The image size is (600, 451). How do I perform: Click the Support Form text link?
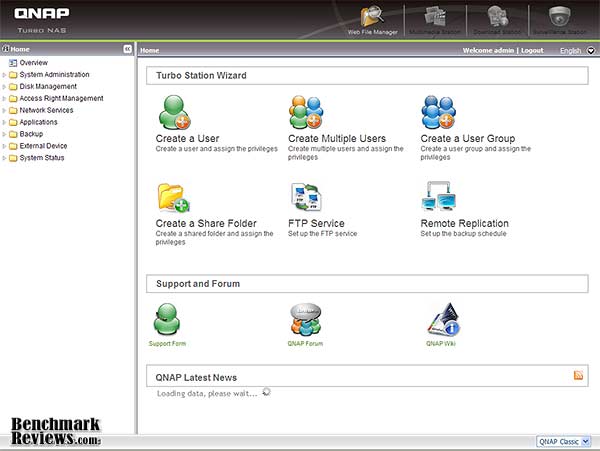click(x=167, y=344)
